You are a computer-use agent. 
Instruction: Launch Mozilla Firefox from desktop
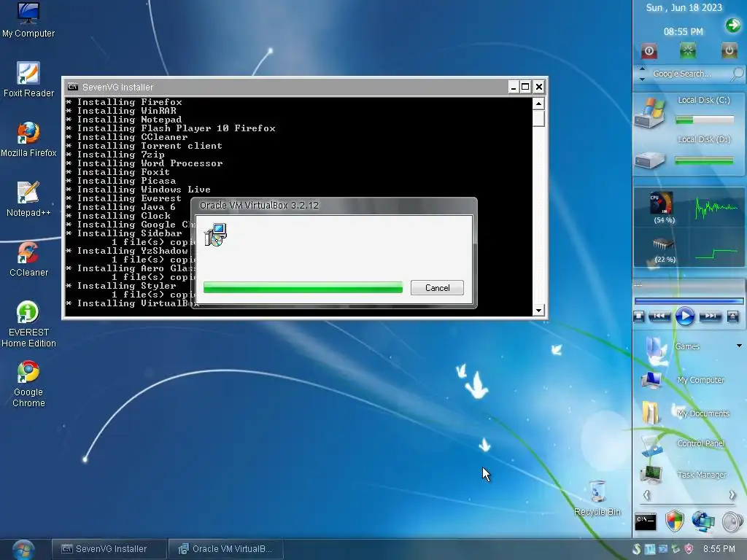(x=28, y=139)
